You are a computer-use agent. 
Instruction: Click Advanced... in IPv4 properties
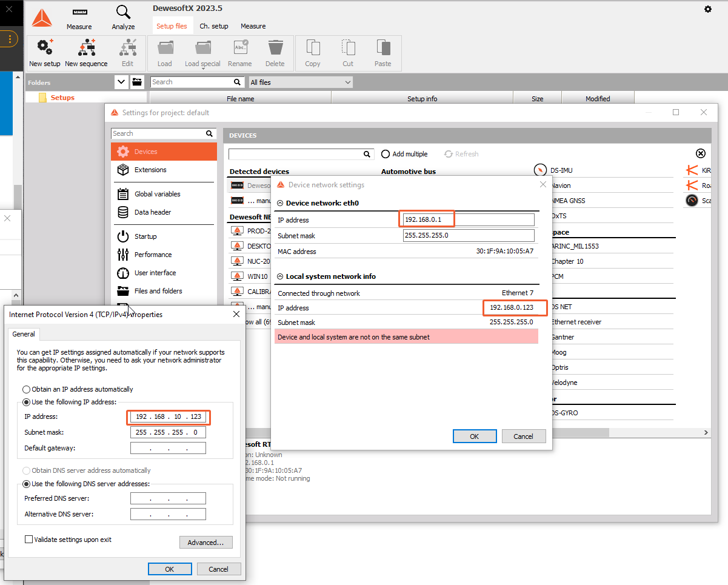tap(206, 543)
